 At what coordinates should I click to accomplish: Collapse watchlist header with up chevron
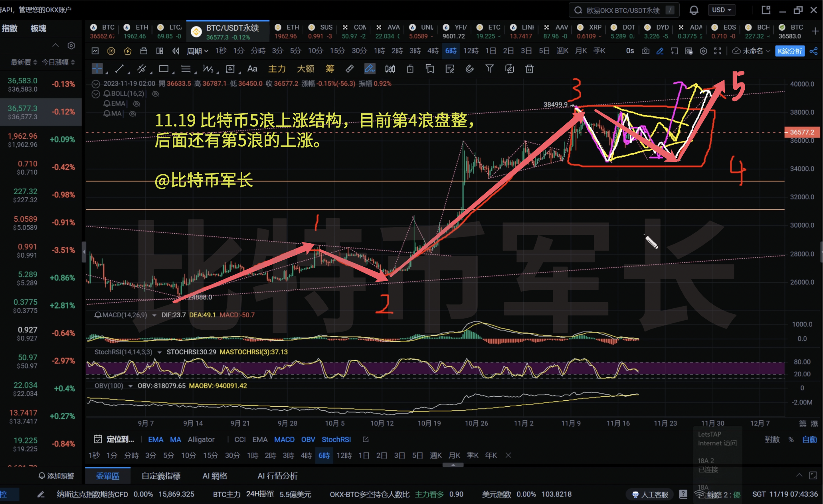pos(55,45)
